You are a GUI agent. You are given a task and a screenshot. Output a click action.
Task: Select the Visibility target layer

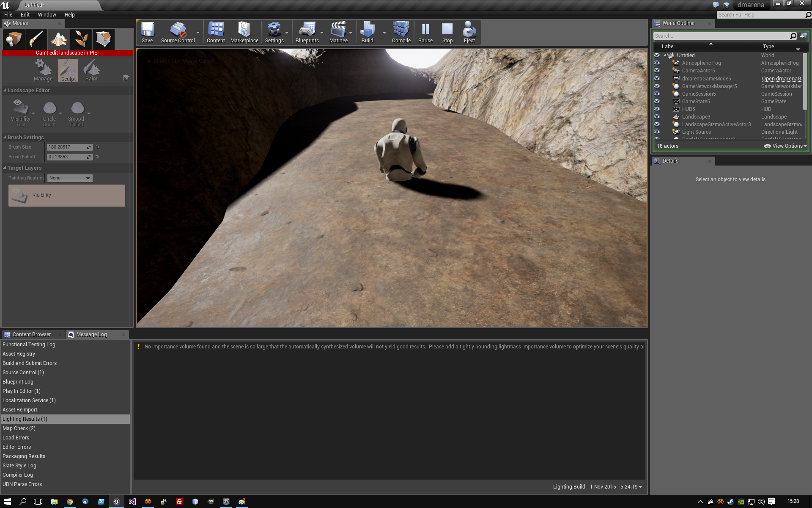(x=67, y=196)
